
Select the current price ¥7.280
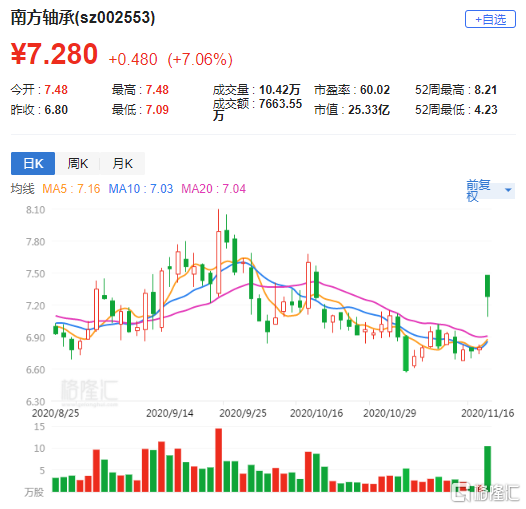click(54, 54)
